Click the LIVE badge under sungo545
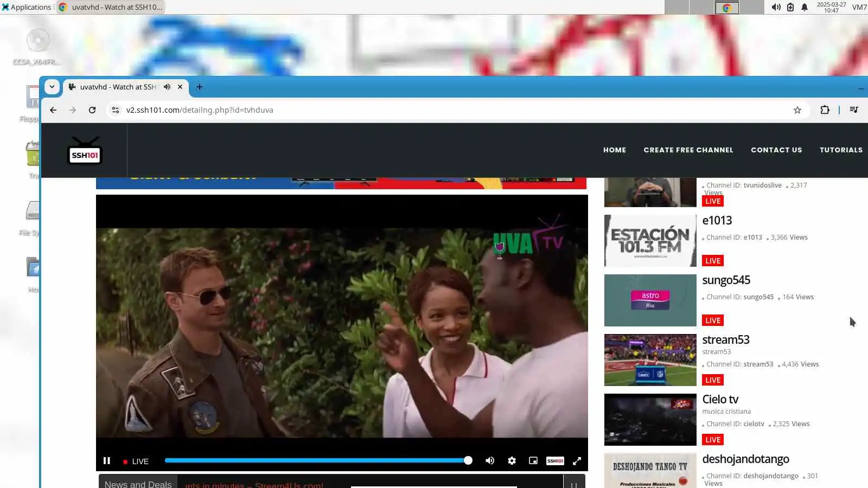 click(x=713, y=320)
